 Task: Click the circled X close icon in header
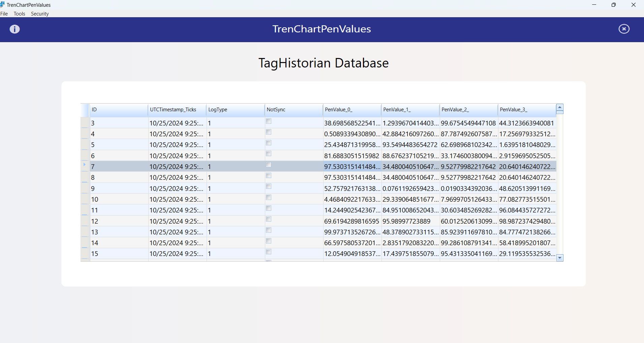click(624, 29)
